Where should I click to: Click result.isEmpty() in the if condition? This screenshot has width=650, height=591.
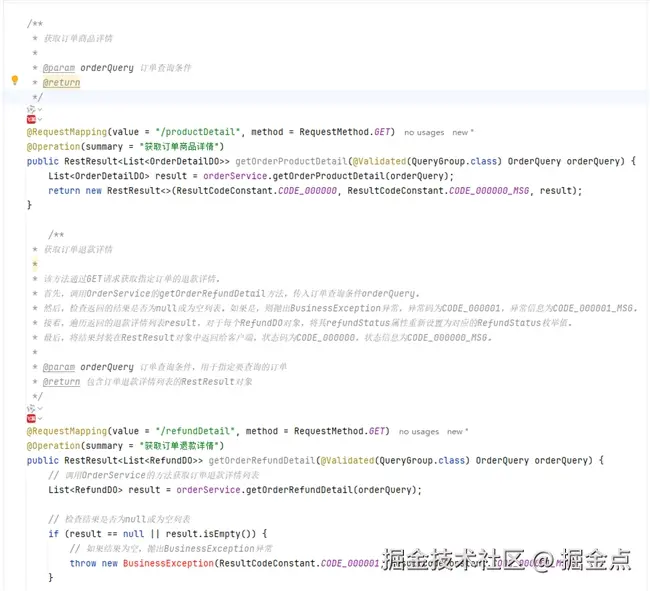click(x=209, y=534)
